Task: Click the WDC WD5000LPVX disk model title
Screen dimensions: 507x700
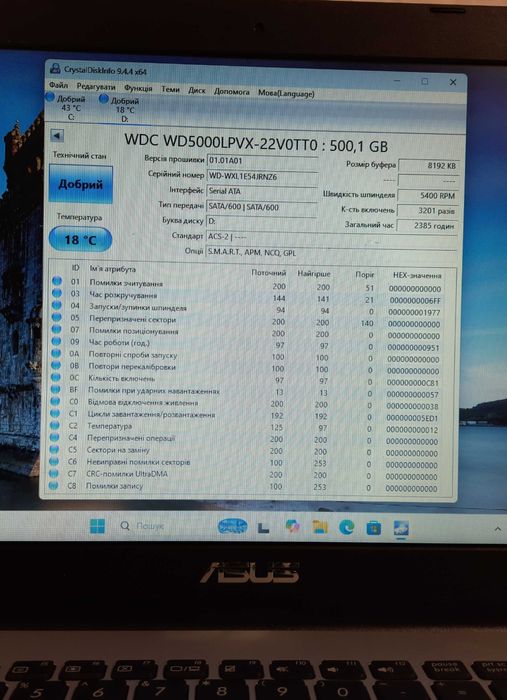Action: (x=256, y=142)
